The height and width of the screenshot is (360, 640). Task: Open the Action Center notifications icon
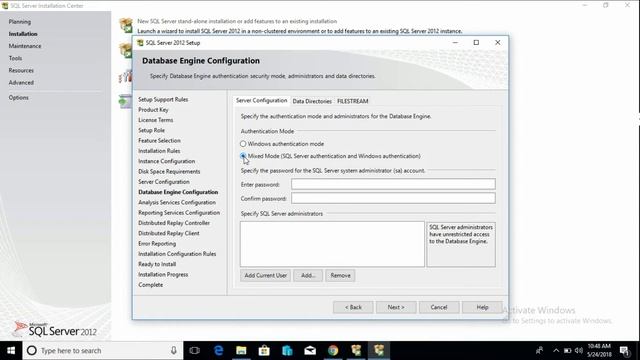pos(625,351)
